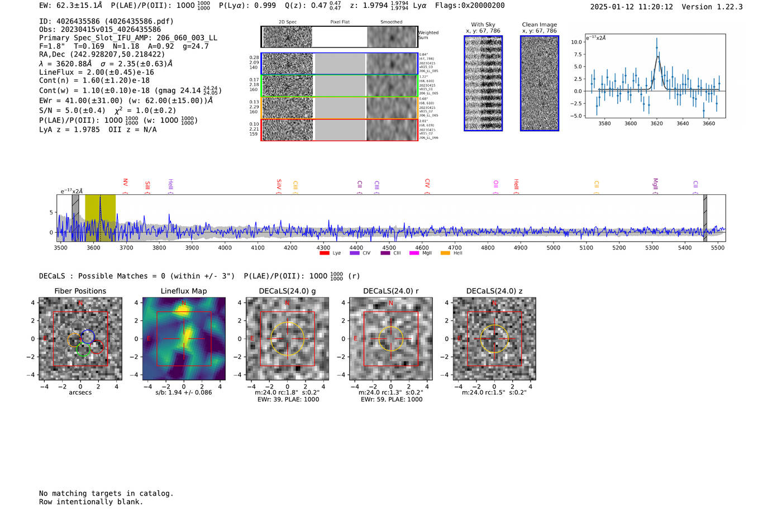
Task: Select the OII emission line marker
Action: point(496,187)
